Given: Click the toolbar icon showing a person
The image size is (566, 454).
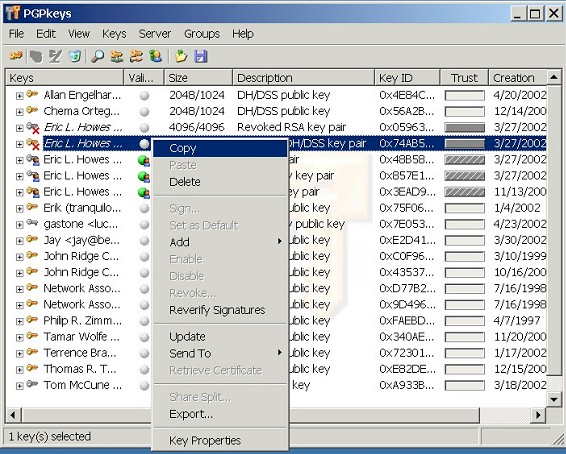Looking at the screenshot, I should click(x=156, y=56).
